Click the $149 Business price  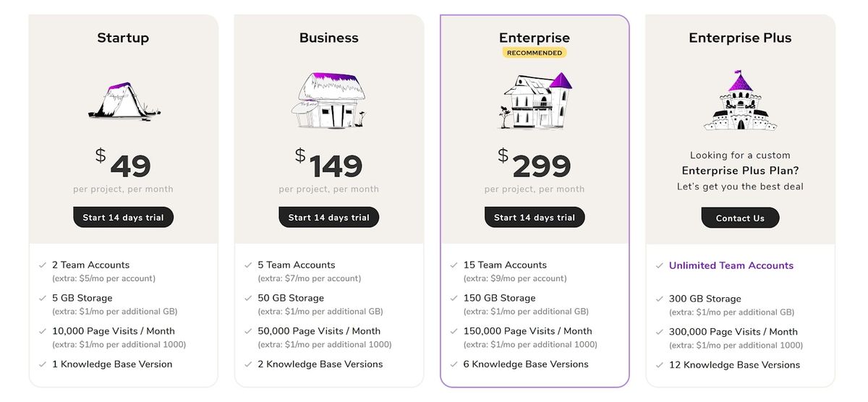click(329, 166)
